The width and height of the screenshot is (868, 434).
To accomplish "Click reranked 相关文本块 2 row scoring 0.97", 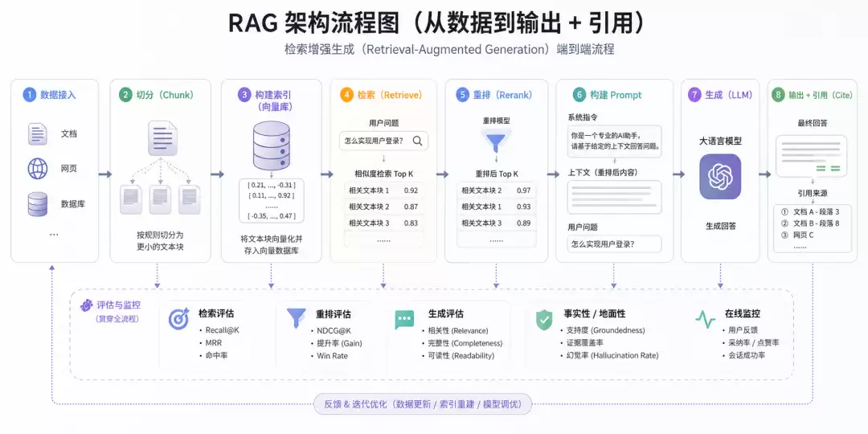I will click(497, 190).
